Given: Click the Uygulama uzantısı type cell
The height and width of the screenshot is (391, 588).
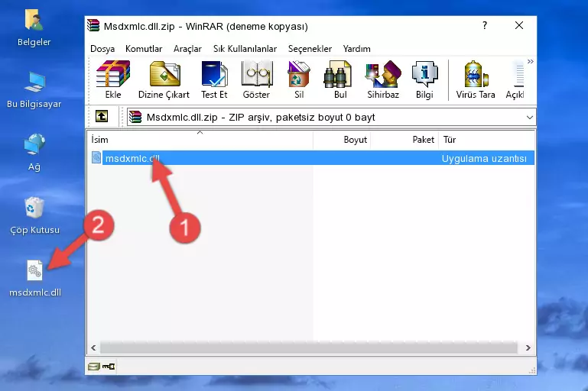Looking at the screenshot, I should 484,159.
